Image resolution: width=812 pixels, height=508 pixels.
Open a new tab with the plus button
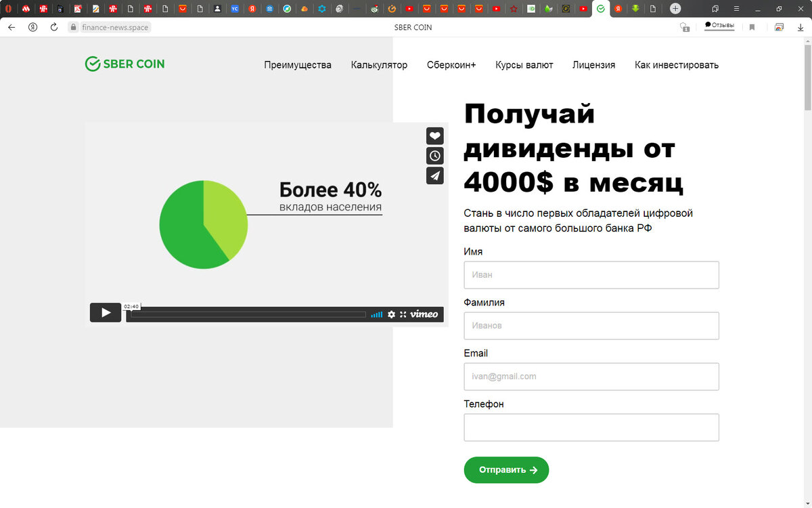[675, 9]
